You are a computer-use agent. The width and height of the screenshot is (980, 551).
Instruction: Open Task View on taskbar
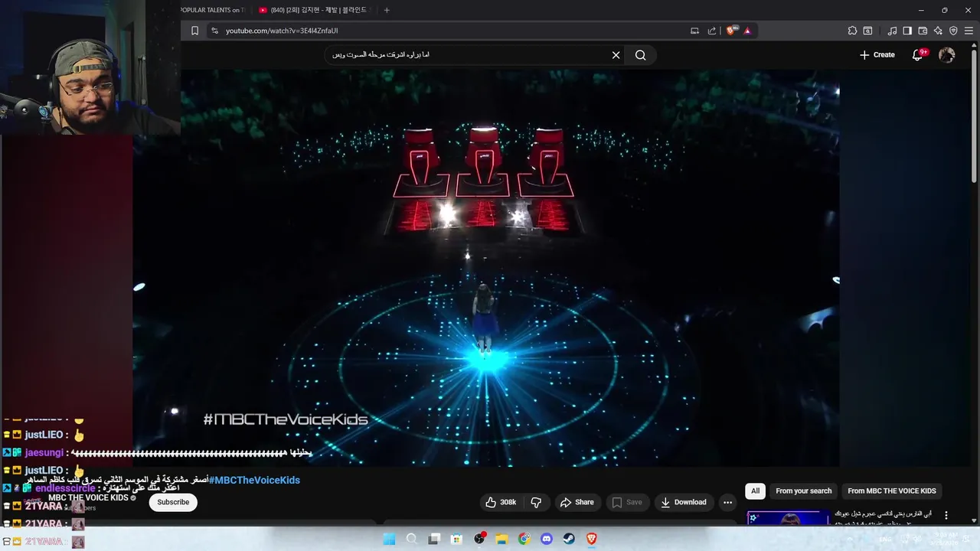click(434, 539)
